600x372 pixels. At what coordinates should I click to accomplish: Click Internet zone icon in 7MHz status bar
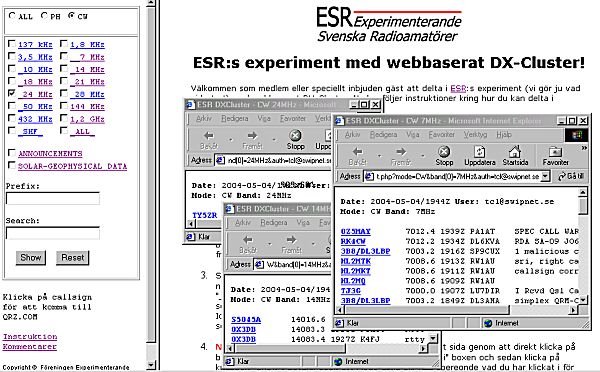coord(488,323)
